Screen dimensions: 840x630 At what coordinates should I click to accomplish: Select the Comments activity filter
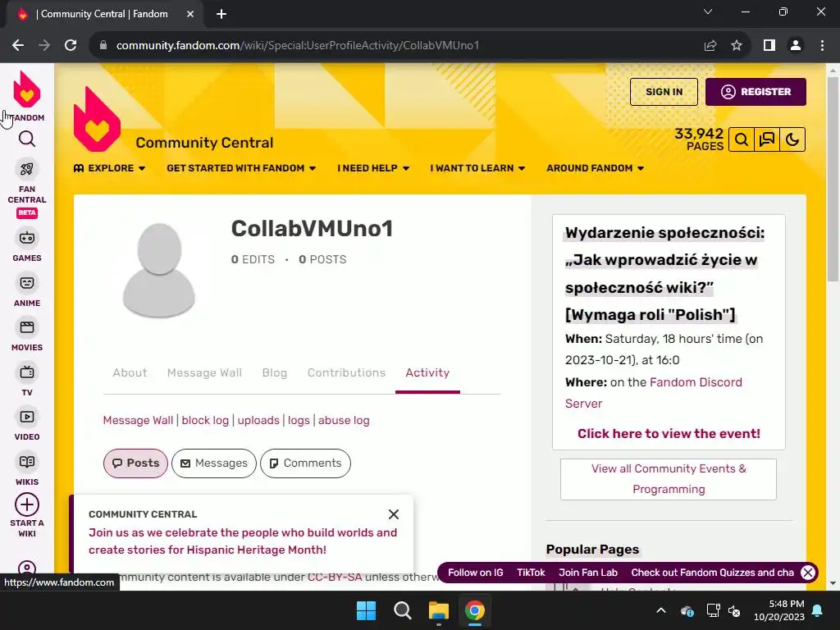tap(305, 463)
